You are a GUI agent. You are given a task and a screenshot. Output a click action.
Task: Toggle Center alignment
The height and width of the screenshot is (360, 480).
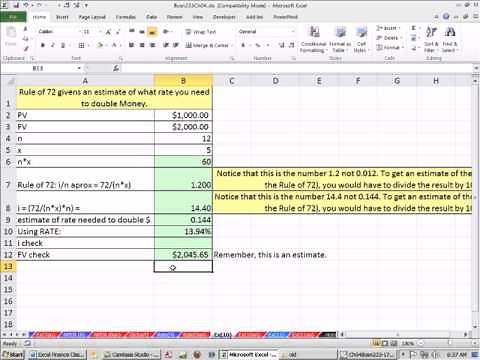142,45
